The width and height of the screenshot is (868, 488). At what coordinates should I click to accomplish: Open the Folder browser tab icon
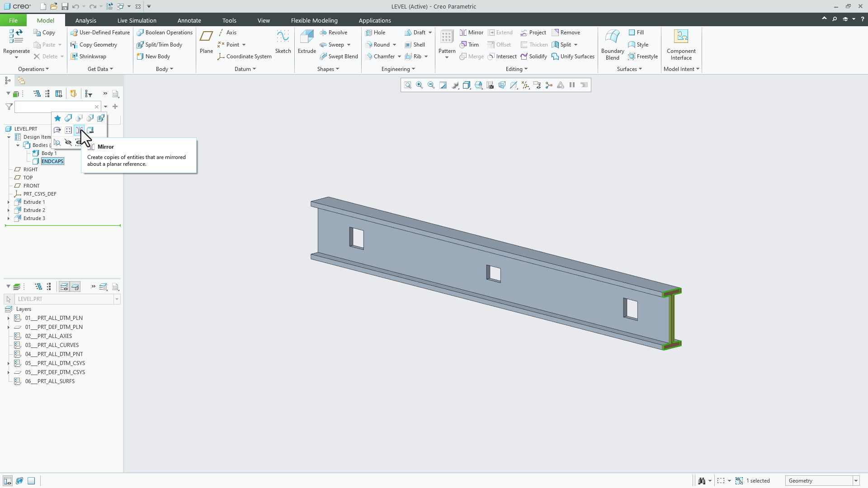tap(21, 80)
